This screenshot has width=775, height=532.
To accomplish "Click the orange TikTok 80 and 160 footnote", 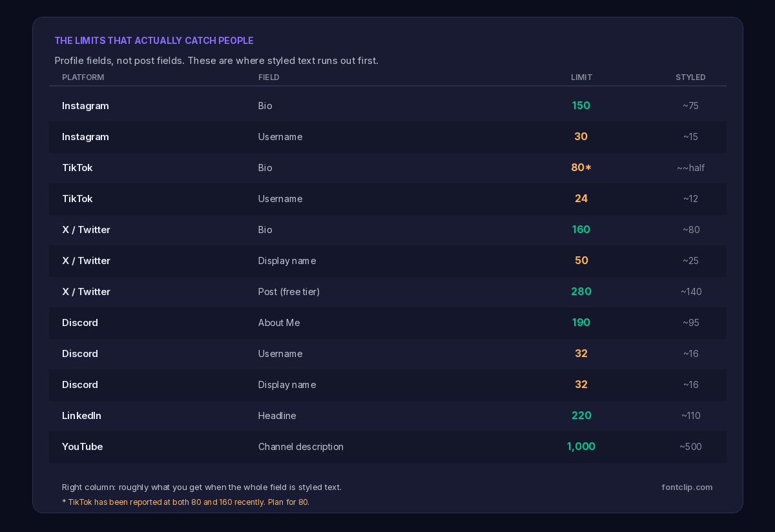I will [185, 502].
